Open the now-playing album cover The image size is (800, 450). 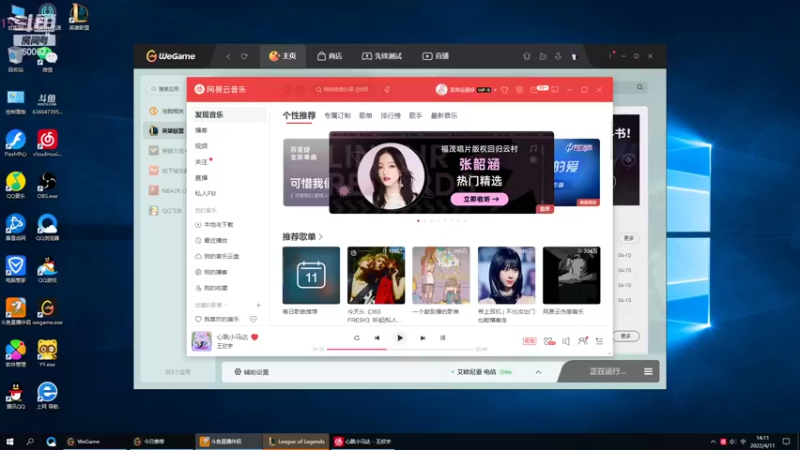click(x=202, y=341)
